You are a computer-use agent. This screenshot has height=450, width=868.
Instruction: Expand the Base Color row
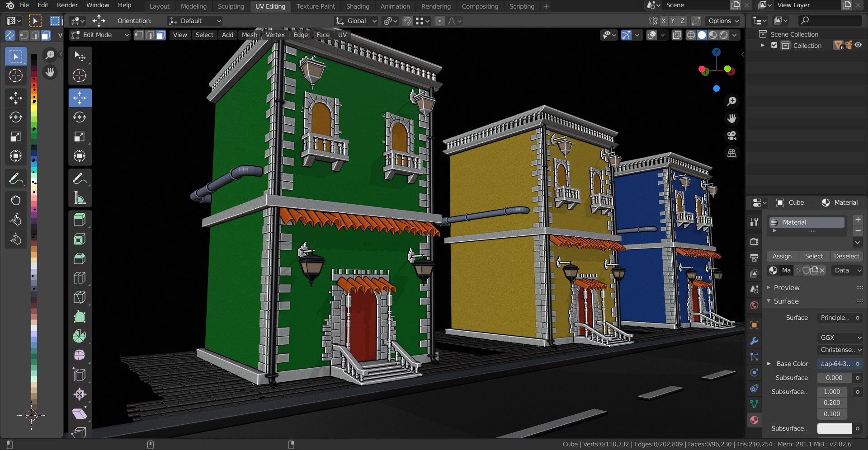coord(769,364)
